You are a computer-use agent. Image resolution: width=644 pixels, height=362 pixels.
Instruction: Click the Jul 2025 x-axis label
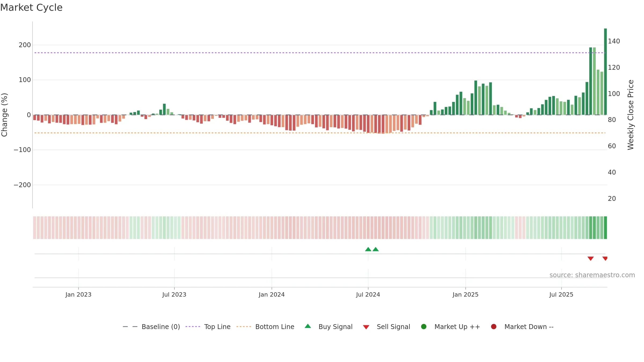[x=561, y=294]
